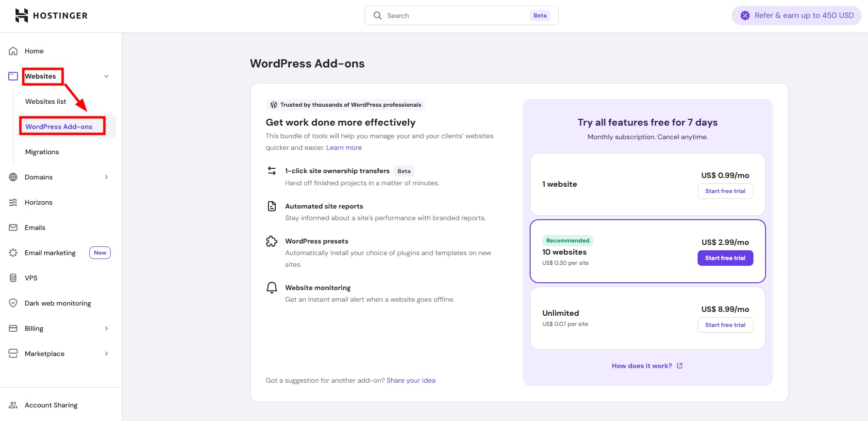Expand the Domains submenu arrow
Image resolution: width=868 pixels, height=421 pixels.
(x=106, y=177)
